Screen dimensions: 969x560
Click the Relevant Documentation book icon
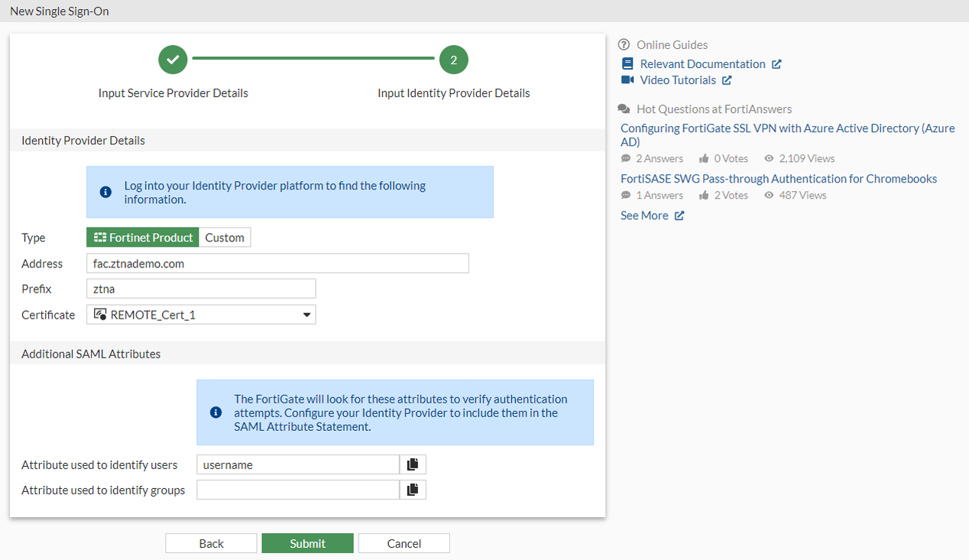coord(627,64)
